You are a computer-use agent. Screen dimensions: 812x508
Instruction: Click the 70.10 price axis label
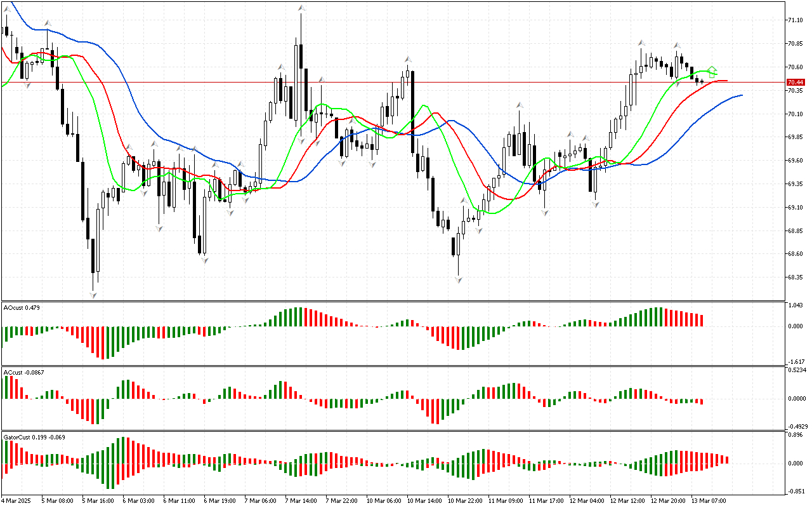[795, 114]
